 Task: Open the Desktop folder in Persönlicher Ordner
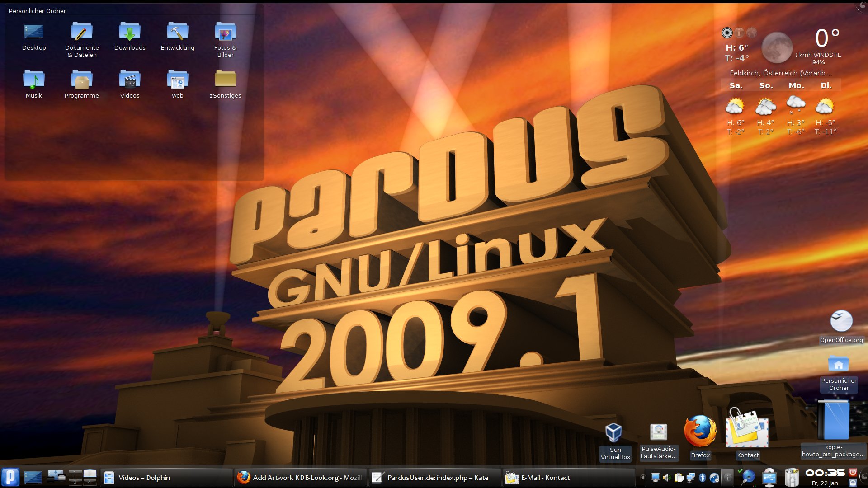pos(34,36)
